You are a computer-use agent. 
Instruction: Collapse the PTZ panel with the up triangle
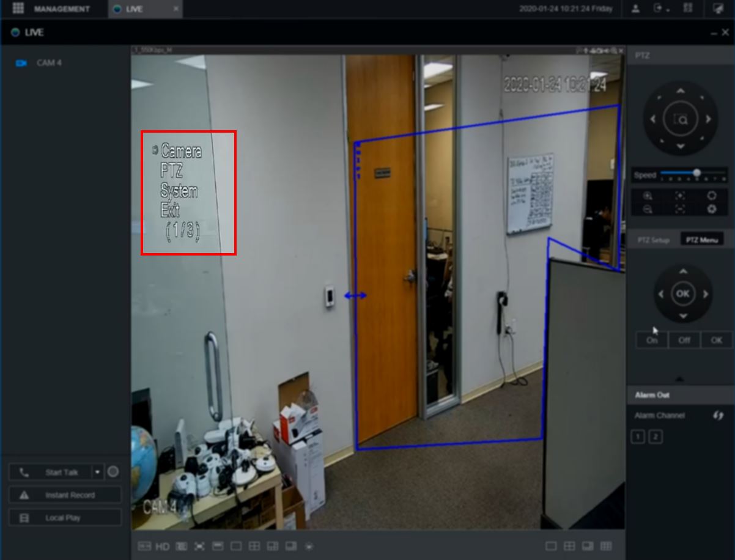coord(679,380)
